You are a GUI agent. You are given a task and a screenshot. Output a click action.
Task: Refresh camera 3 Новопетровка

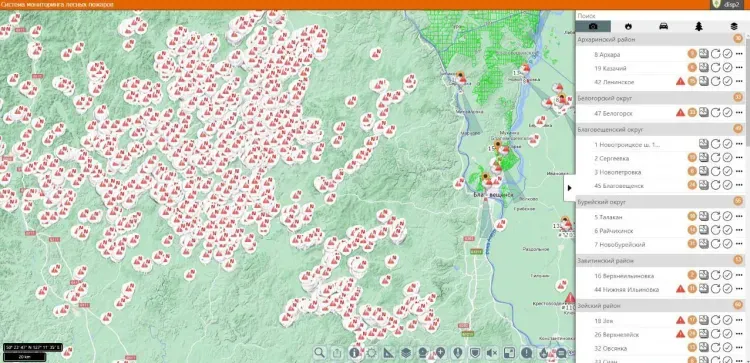click(x=716, y=172)
